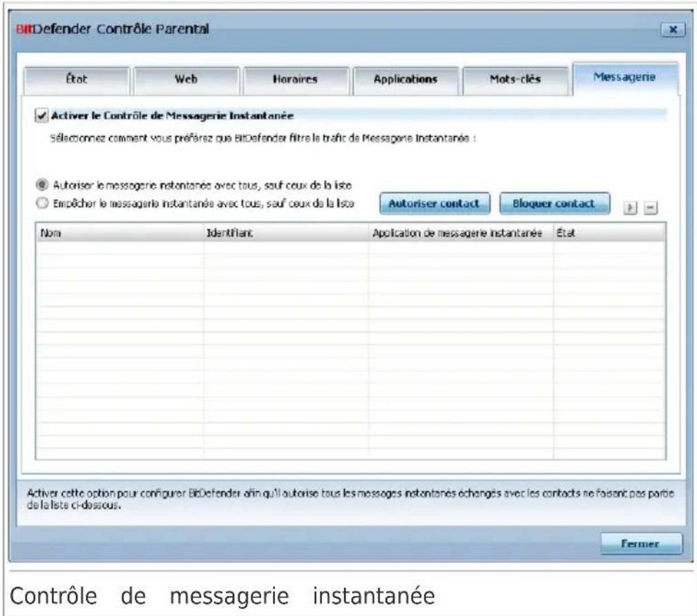The image size is (697, 616).
Task: Select Autoriser la messagerie avec tous radio option
Action: [41, 184]
